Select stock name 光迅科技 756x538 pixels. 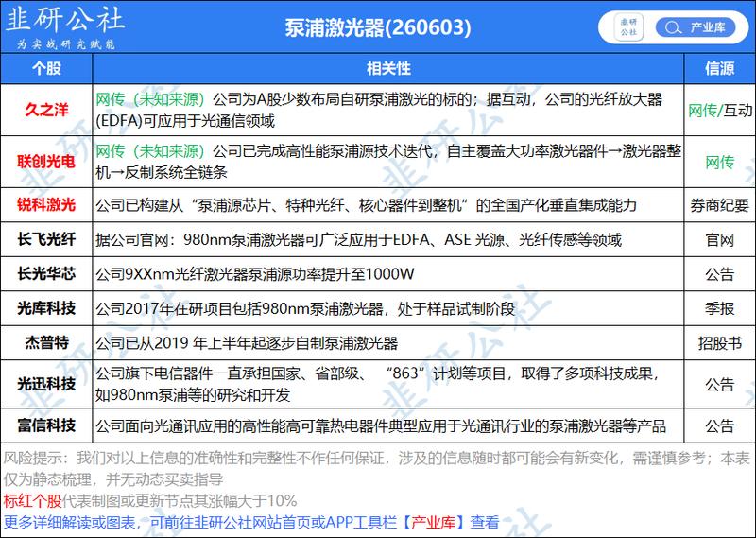[46, 384]
